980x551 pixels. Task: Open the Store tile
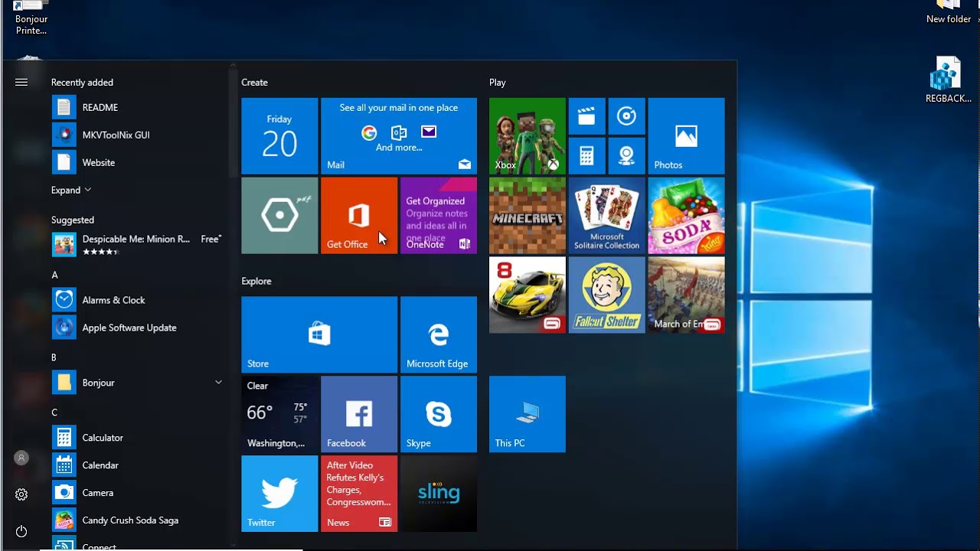point(319,335)
